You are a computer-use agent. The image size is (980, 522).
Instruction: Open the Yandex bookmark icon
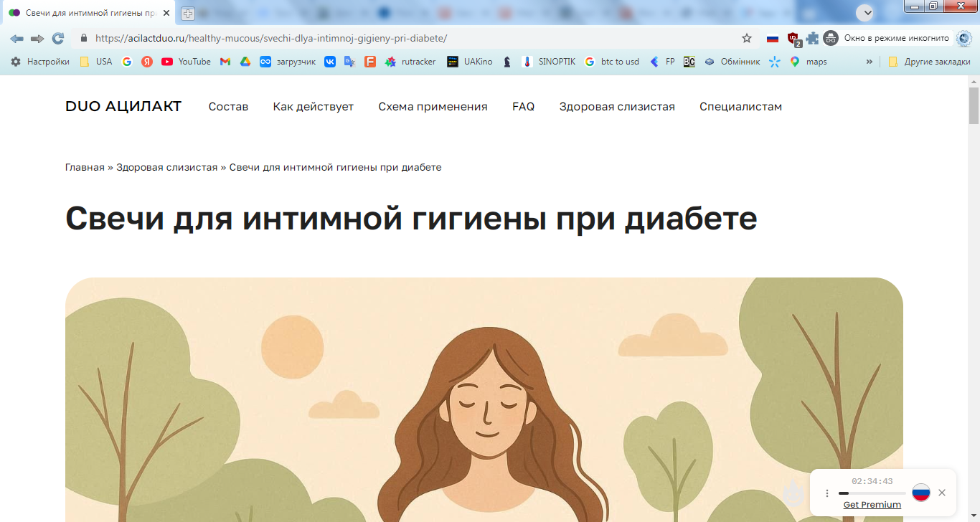click(x=147, y=62)
